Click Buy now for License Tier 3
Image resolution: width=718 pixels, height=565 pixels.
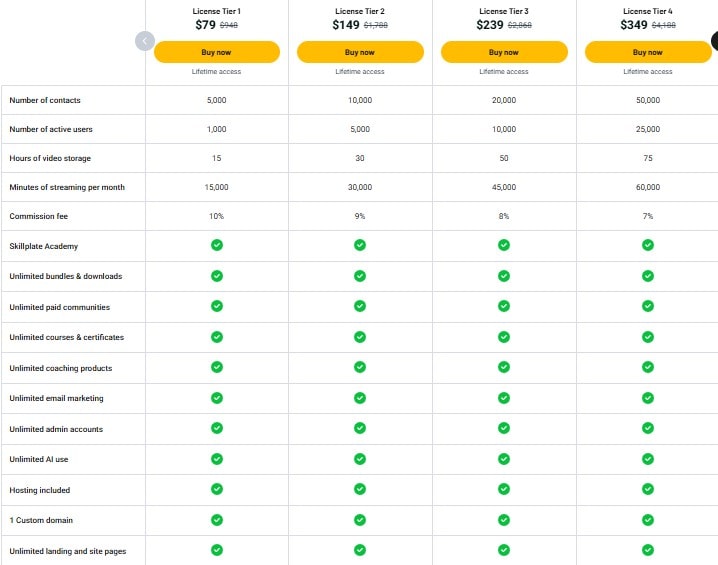[x=504, y=52]
